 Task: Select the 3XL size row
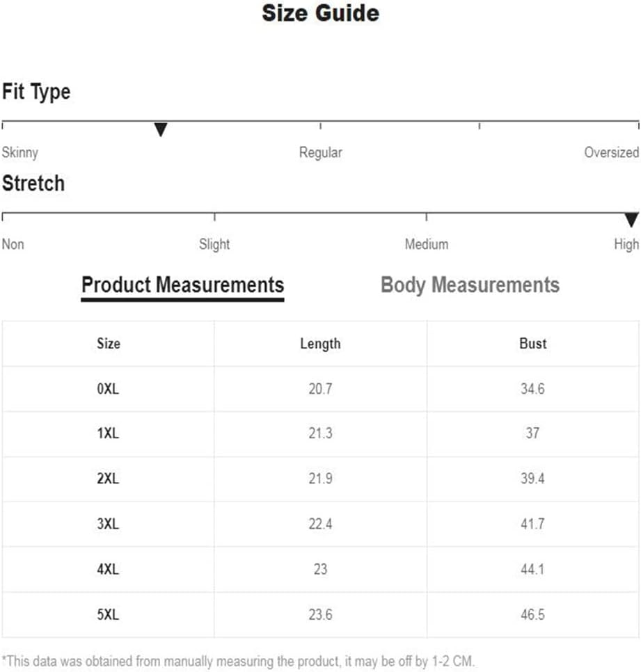click(x=320, y=524)
